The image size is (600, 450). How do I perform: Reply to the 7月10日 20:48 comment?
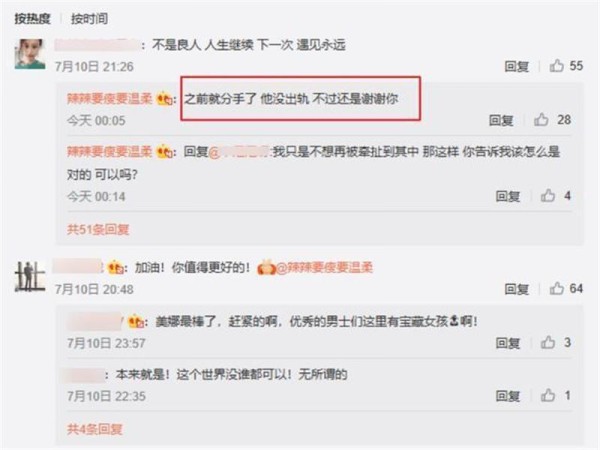click(517, 289)
